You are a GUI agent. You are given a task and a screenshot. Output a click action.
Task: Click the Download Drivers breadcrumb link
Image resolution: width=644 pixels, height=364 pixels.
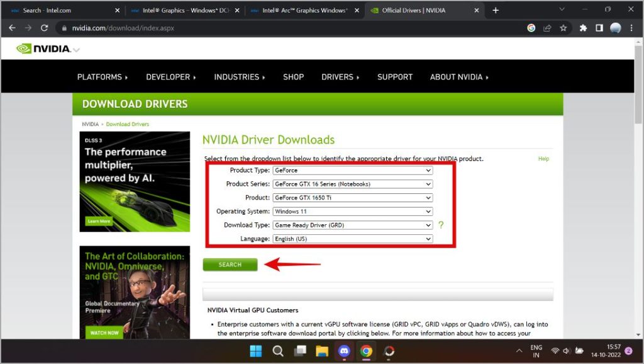[x=127, y=124]
